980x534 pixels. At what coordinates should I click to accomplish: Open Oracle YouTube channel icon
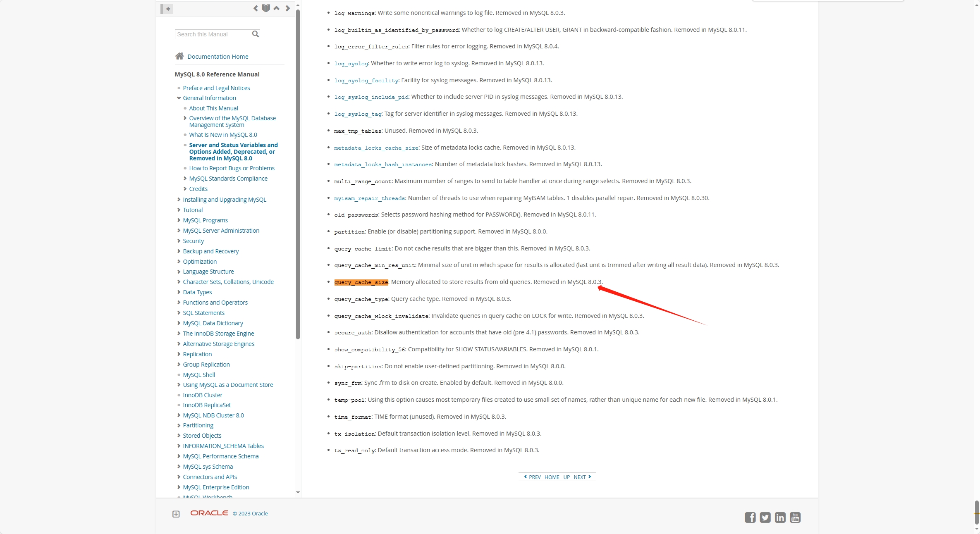coord(795,517)
